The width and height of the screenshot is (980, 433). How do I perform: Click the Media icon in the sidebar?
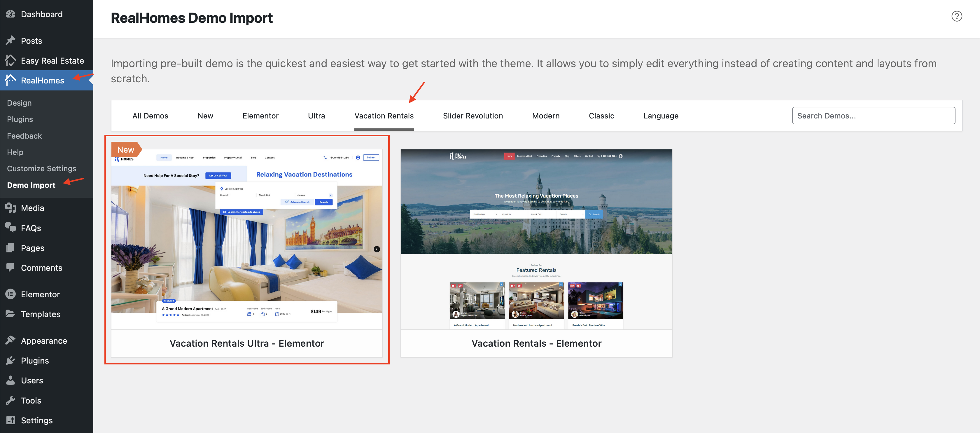(x=11, y=208)
